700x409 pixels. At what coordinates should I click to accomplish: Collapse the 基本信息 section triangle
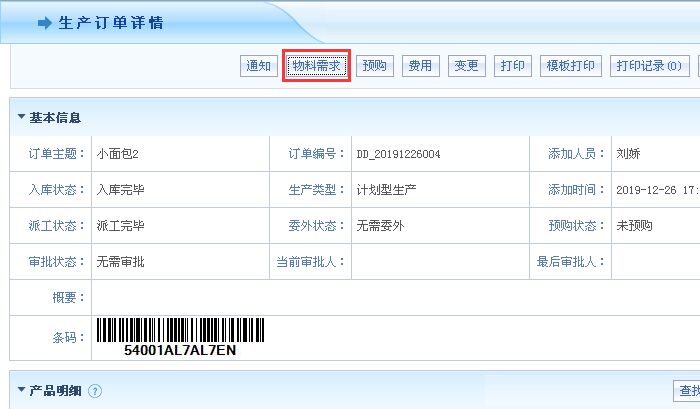[x=21, y=117]
